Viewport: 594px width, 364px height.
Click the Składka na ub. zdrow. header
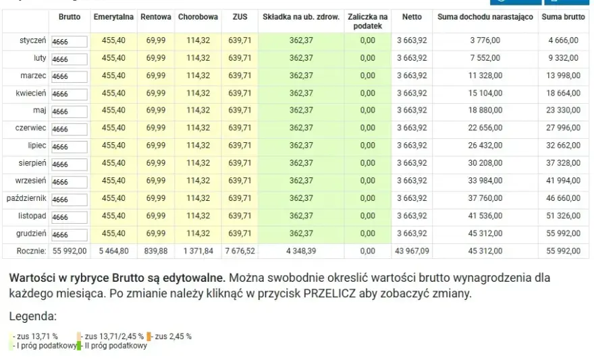[301, 17]
